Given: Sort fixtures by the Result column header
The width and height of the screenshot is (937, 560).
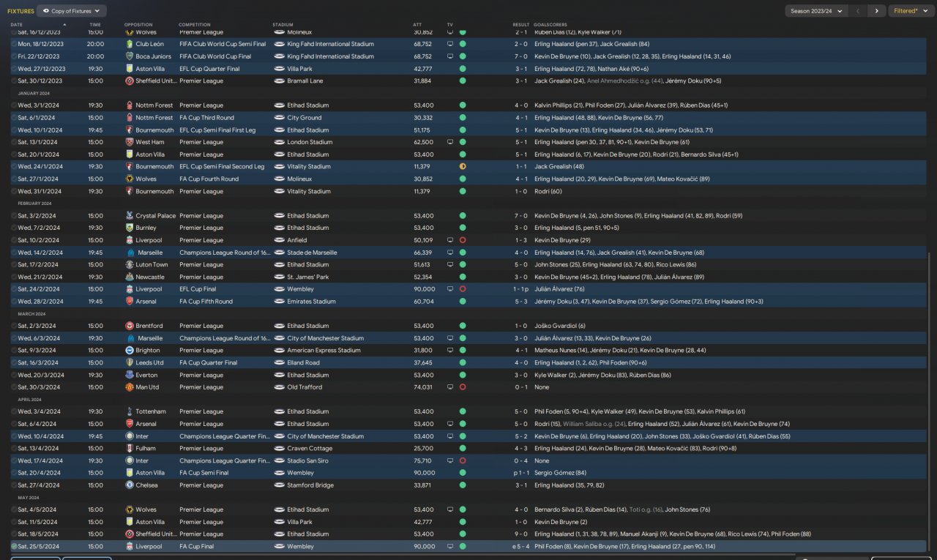Looking at the screenshot, I should tap(520, 25).
